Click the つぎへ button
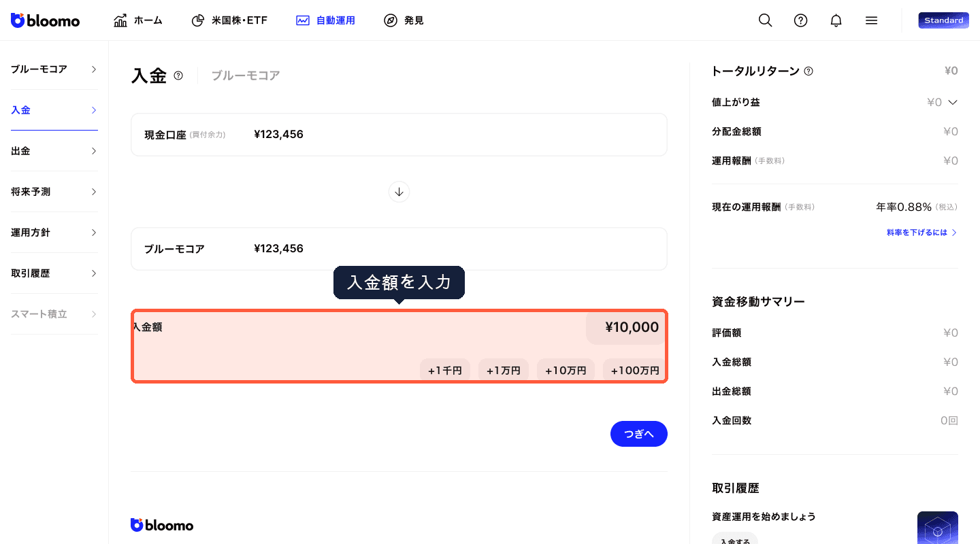980x544 pixels. pos(639,434)
